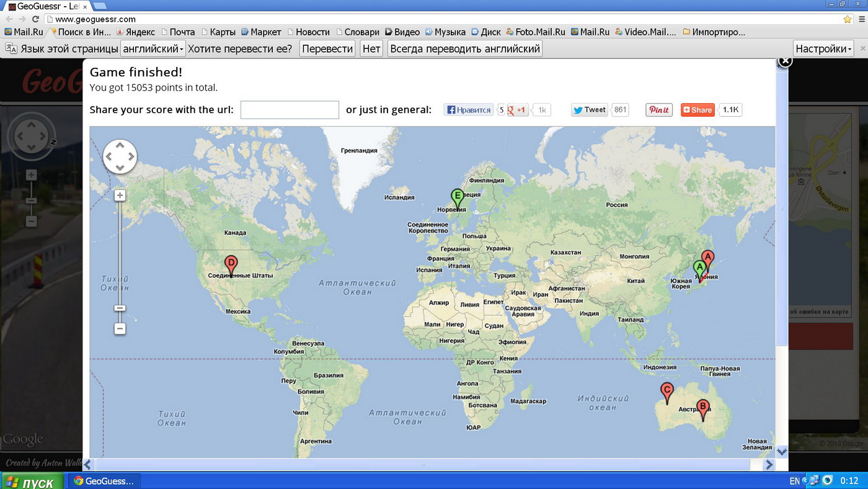Image resolution: width=868 pixels, height=489 pixels.
Task: Zoom out the results map with minus
Action: click(x=120, y=328)
